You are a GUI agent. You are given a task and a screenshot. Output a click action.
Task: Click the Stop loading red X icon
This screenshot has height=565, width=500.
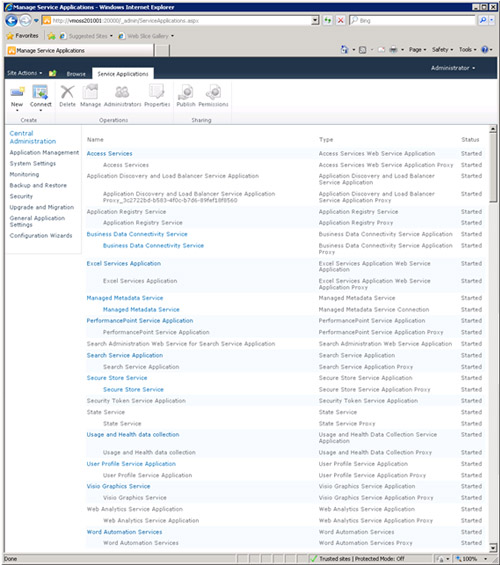tap(340, 21)
